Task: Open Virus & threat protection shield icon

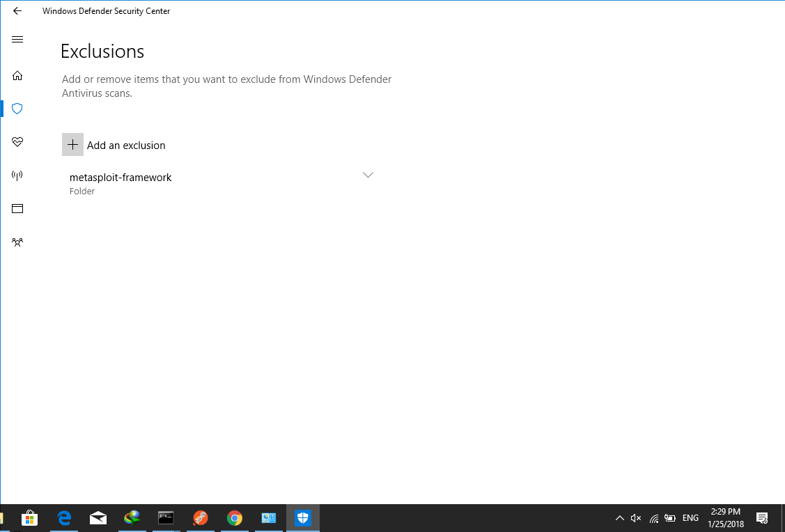Action: (17, 109)
